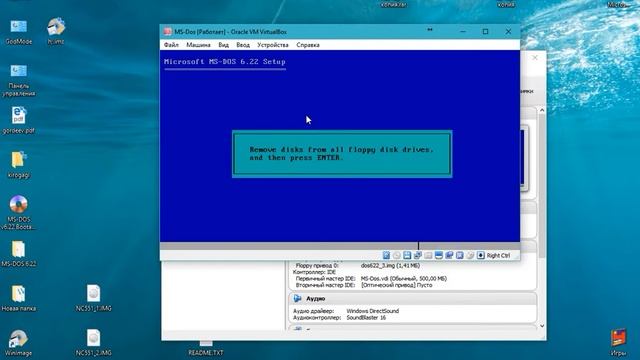Click the Windows DirectSound audio driver value

click(373, 311)
